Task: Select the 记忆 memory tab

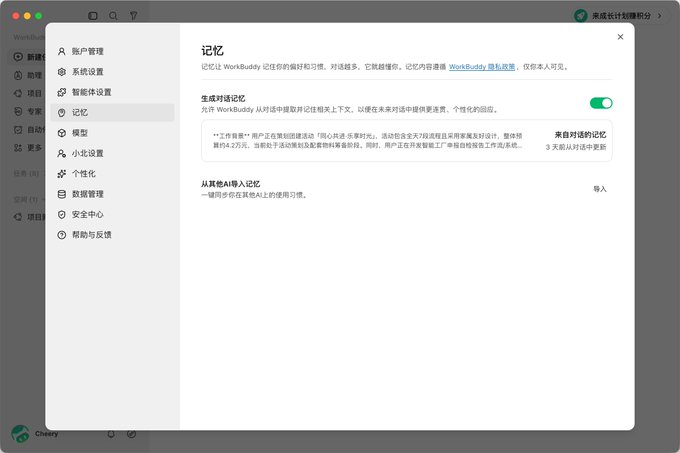Action: (112, 112)
